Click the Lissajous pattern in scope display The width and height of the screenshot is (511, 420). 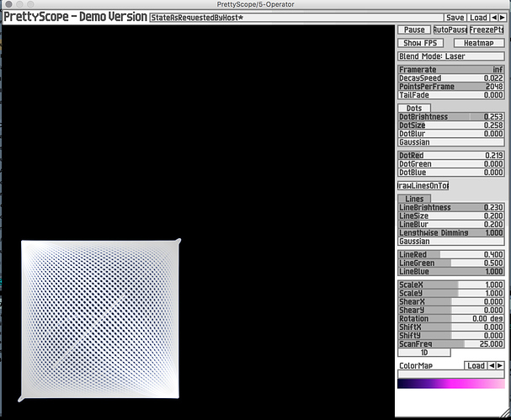(x=99, y=320)
